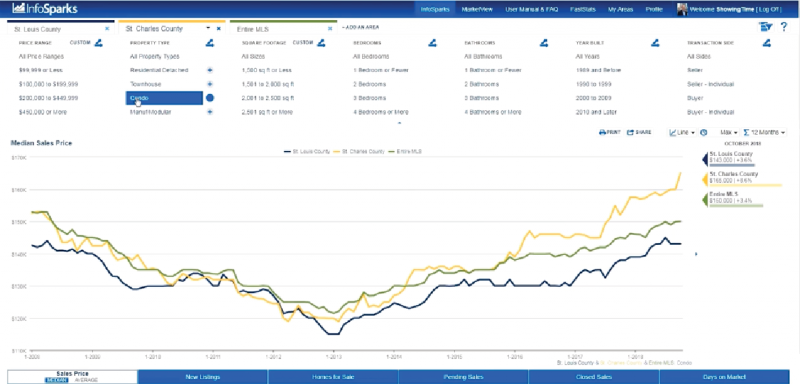Remove the St. Louis County area tab

pyautogui.click(x=107, y=29)
